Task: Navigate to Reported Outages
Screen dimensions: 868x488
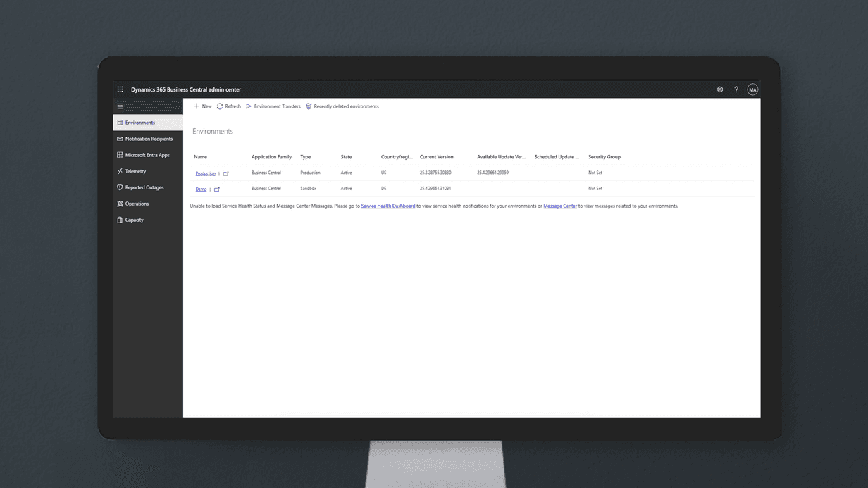Action: point(144,187)
